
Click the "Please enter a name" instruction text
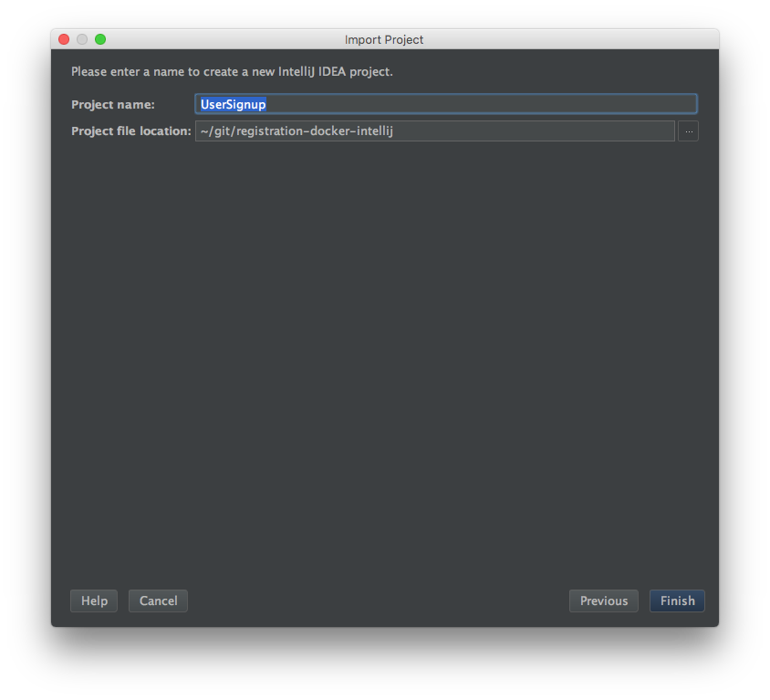pos(232,71)
